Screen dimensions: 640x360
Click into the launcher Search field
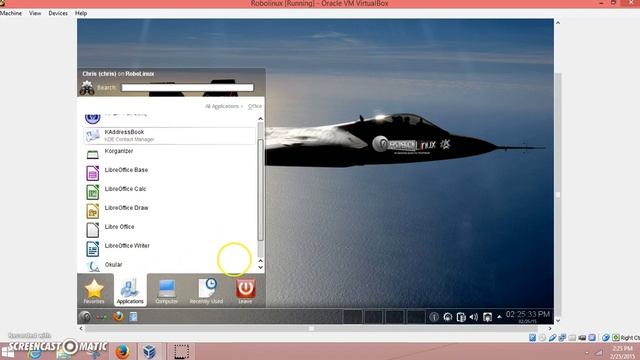click(x=187, y=87)
